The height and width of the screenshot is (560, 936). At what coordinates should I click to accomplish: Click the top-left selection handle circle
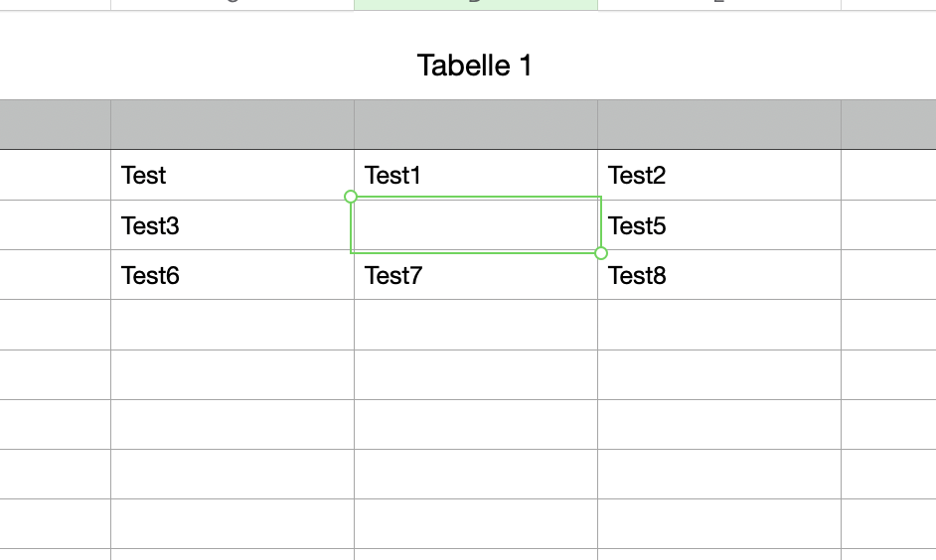[351, 197]
